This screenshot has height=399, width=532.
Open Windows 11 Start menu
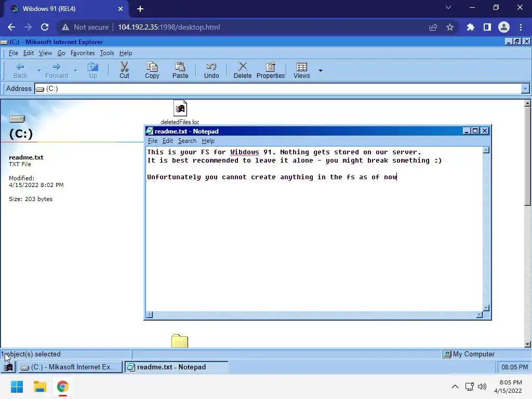click(17, 387)
